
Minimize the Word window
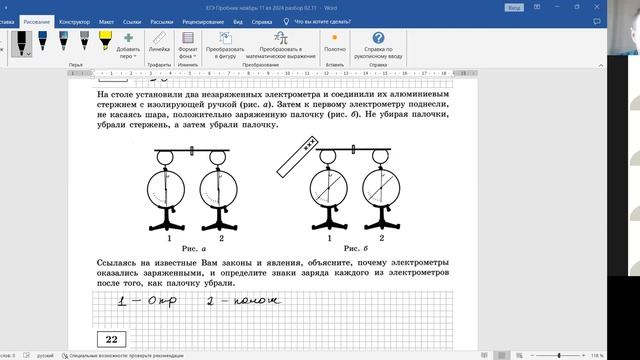[557, 7]
